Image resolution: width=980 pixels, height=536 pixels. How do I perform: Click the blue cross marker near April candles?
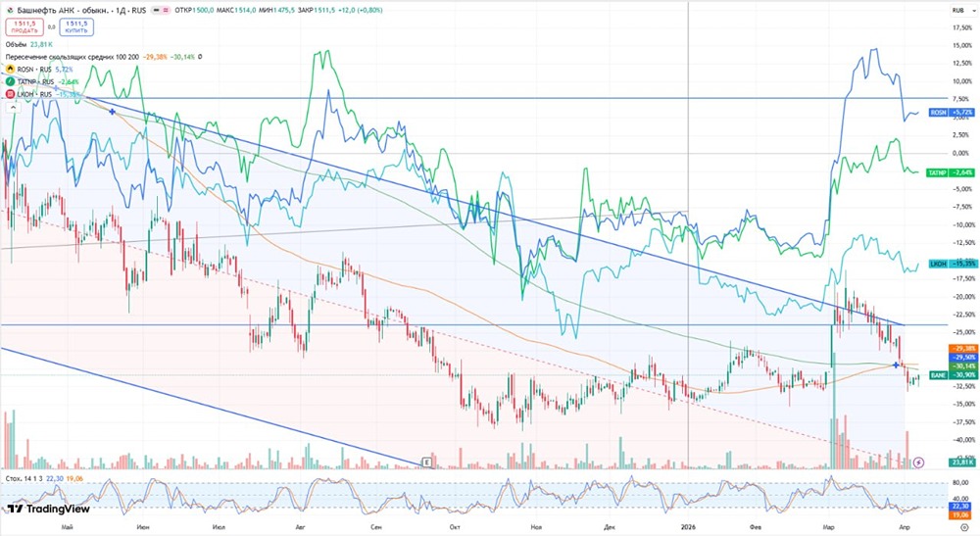point(896,365)
